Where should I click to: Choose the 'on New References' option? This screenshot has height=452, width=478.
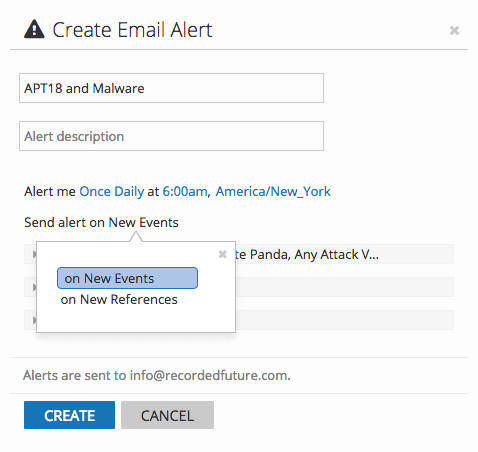click(x=119, y=299)
